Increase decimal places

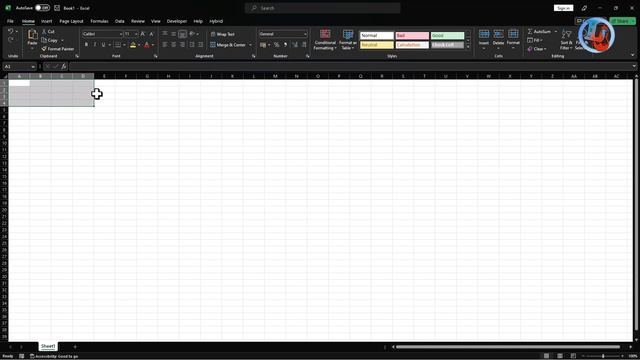pyautogui.click(x=295, y=45)
